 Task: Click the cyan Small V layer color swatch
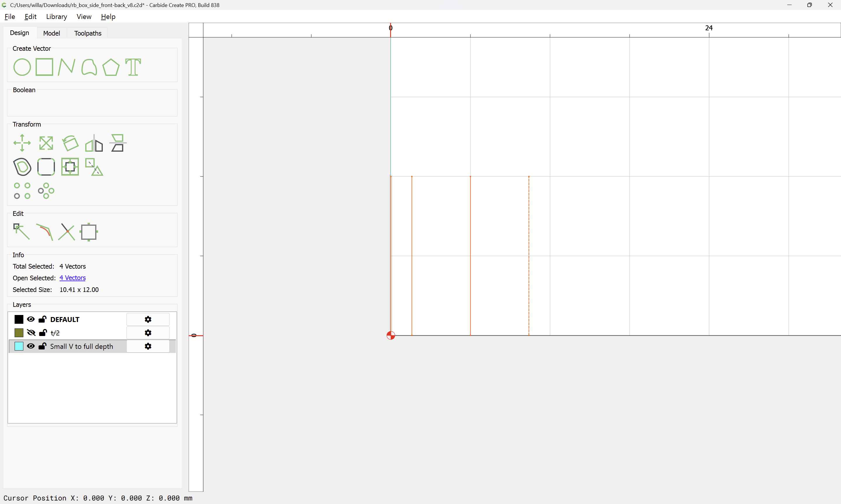(19, 346)
